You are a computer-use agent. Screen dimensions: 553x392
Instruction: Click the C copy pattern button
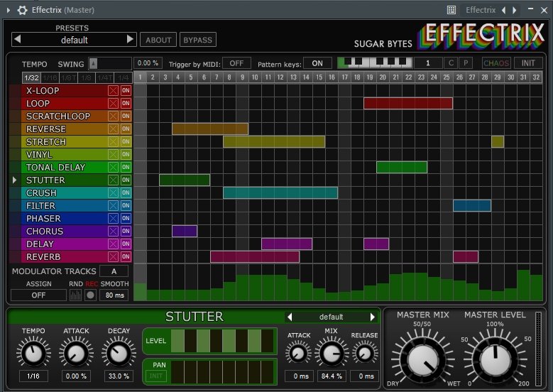(451, 63)
